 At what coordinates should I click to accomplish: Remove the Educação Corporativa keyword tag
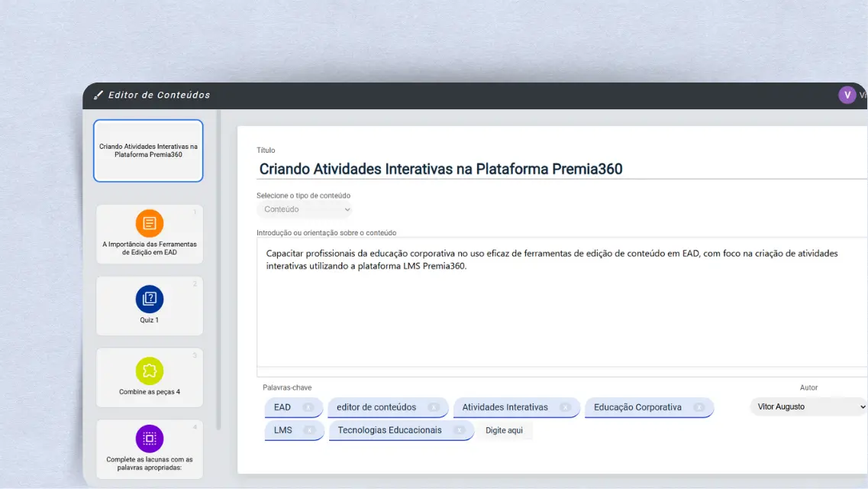pyautogui.click(x=699, y=407)
